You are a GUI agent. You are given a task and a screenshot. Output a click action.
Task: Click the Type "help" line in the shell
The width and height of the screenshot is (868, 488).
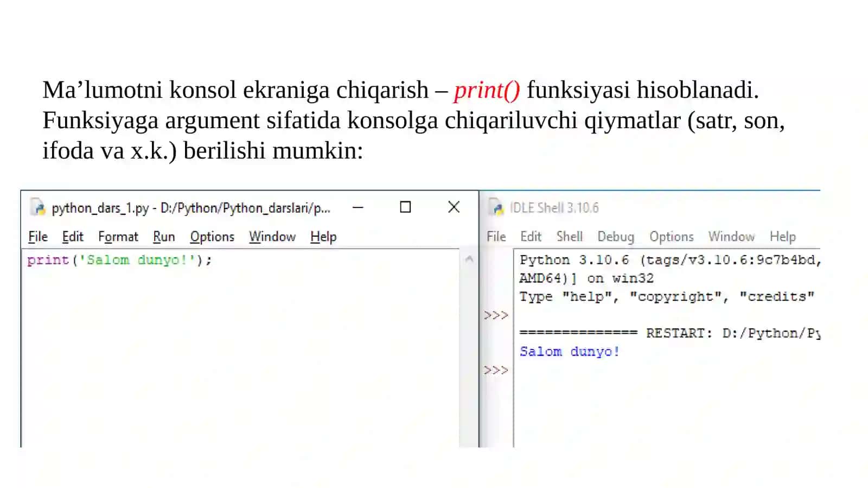click(667, 297)
